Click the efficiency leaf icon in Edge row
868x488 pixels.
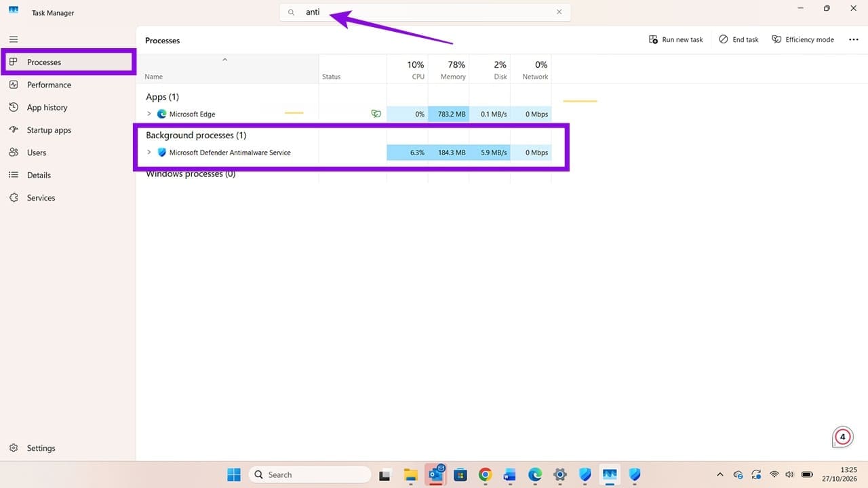click(376, 114)
